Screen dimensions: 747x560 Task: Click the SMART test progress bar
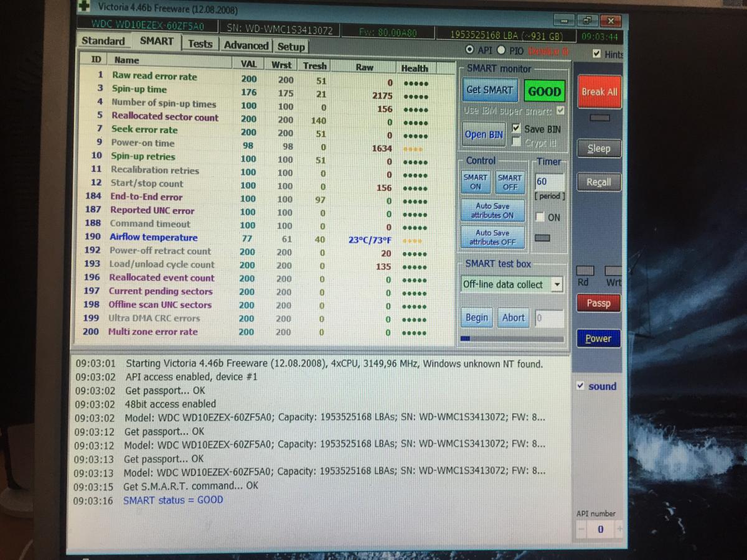click(x=512, y=339)
